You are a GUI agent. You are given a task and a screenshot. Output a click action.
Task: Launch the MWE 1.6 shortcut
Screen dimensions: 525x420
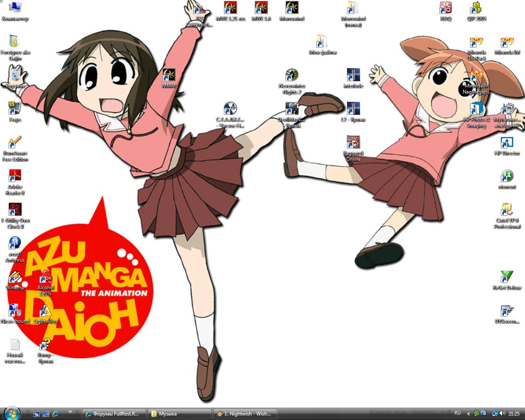point(261,11)
